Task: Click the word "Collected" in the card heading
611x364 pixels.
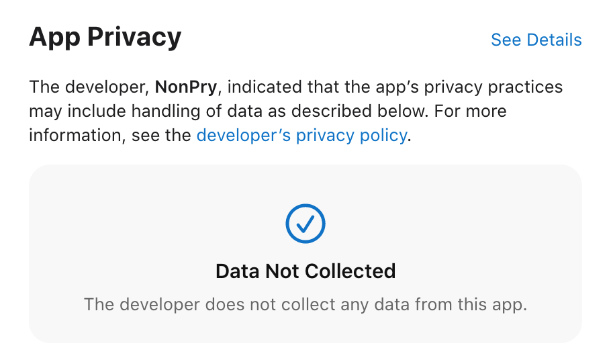Action: tap(350, 271)
